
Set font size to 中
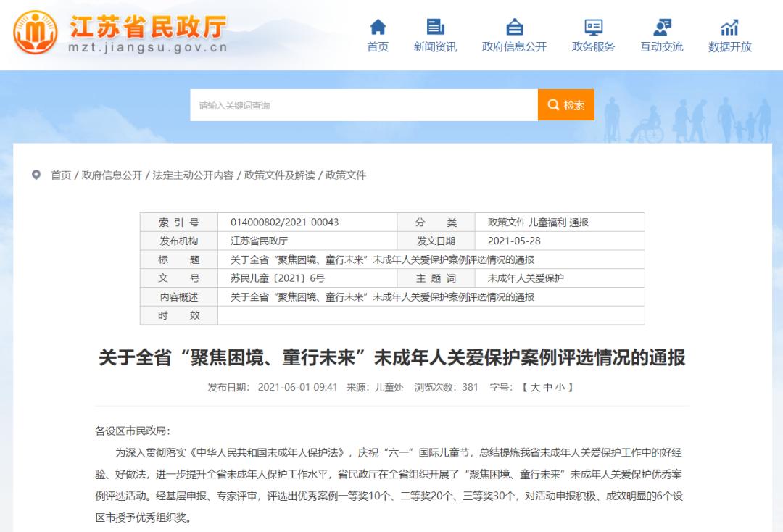(x=548, y=387)
